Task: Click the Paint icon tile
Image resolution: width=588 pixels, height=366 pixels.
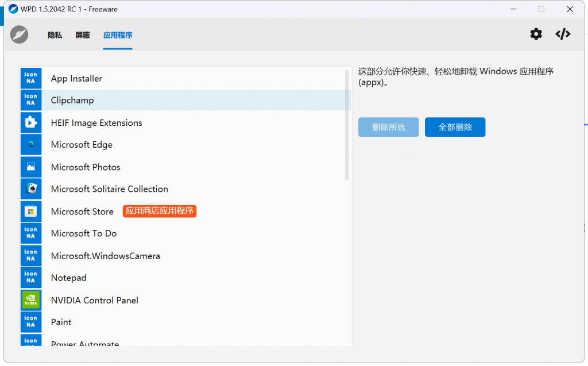Action: point(31,322)
